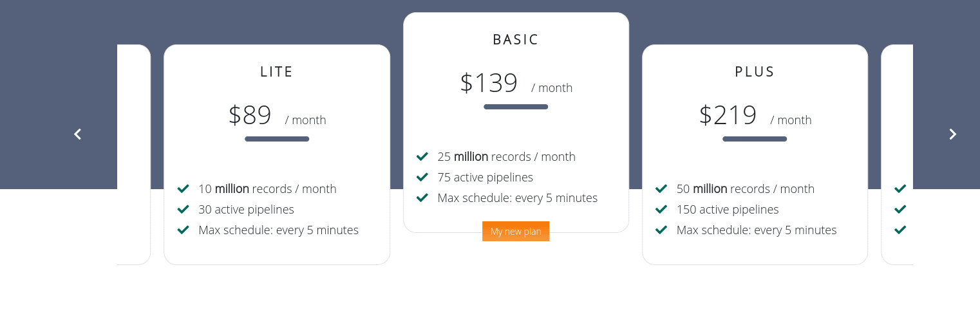Image resolution: width=980 pixels, height=312 pixels.
Task: Click the bar under the $139 price
Action: pos(516,107)
